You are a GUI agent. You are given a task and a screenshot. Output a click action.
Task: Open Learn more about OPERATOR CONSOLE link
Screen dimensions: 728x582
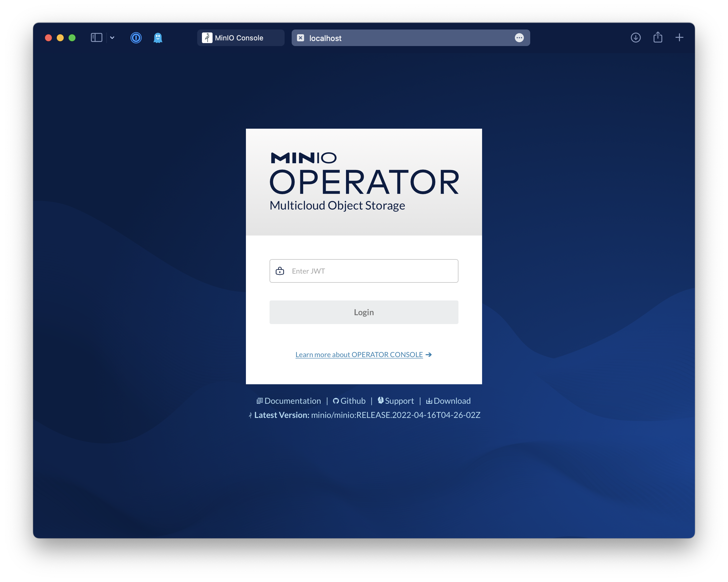[x=359, y=354]
